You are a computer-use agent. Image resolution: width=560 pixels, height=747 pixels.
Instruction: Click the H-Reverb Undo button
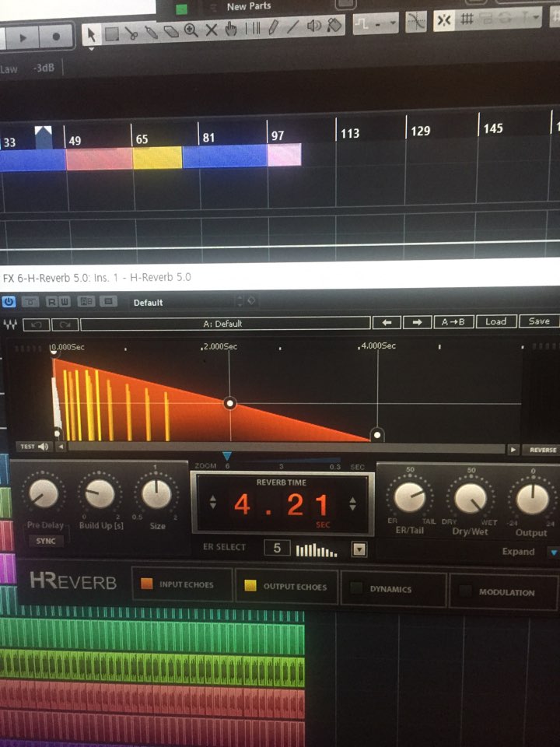[x=37, y=325]
